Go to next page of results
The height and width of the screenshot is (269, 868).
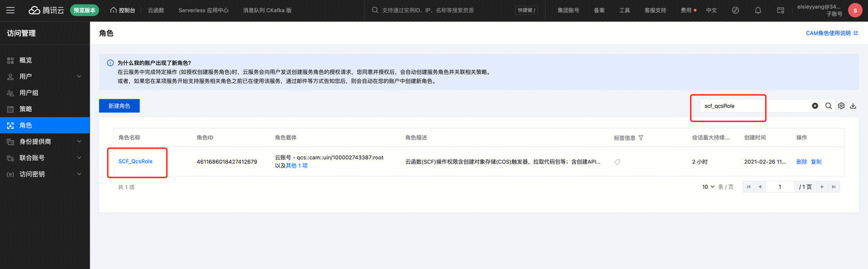coord(822,187)
